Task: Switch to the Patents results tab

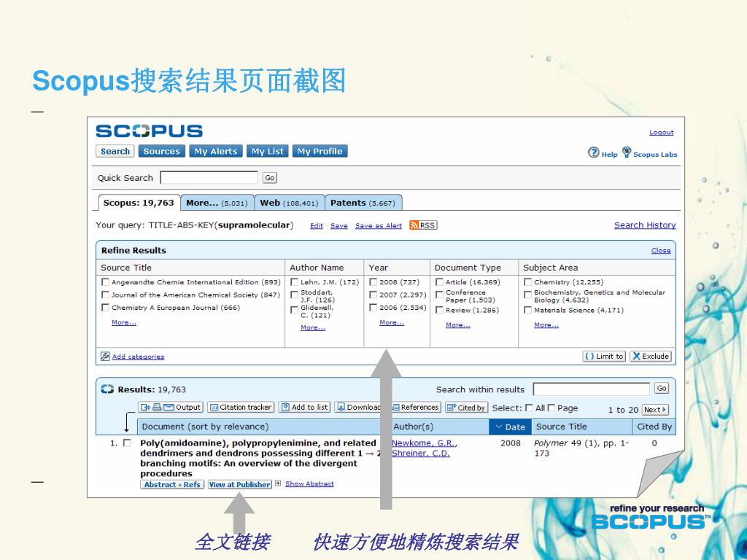Action: click(363, 203)
